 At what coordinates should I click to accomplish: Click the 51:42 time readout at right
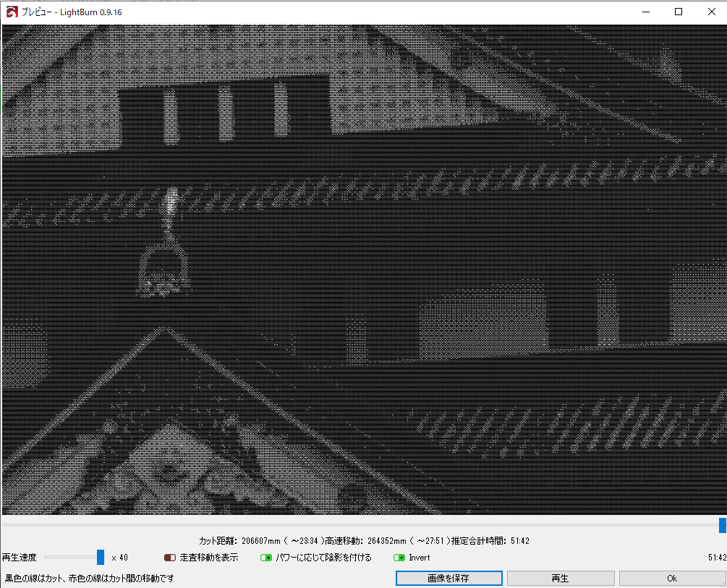[717, 558]
